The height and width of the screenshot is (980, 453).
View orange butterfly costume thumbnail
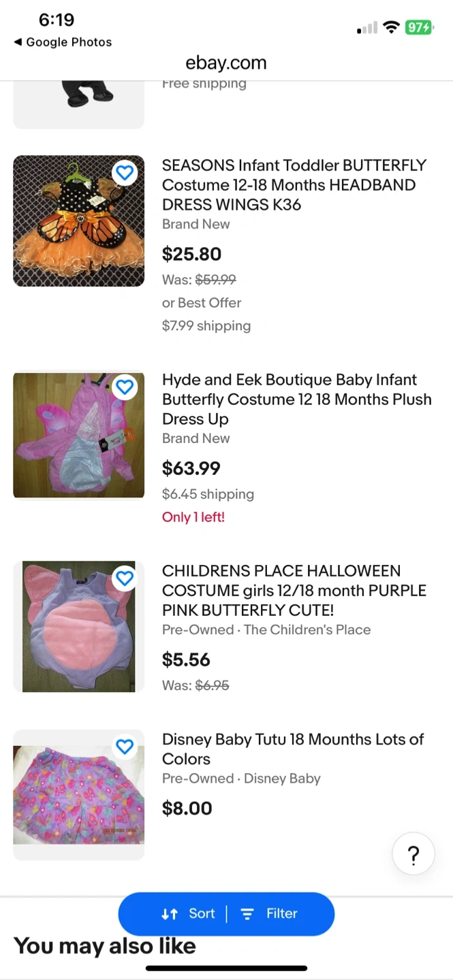point(78,221)
